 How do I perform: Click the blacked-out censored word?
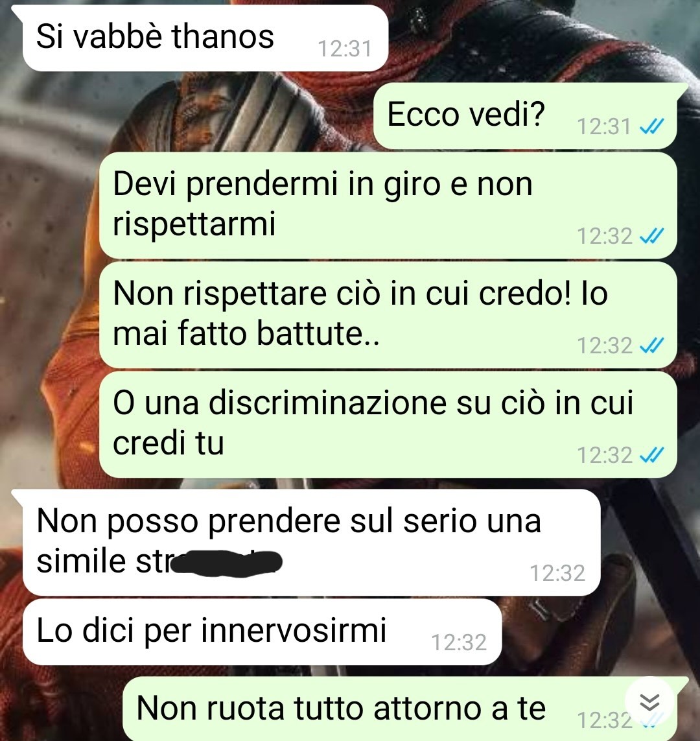[x=227, y=563]
